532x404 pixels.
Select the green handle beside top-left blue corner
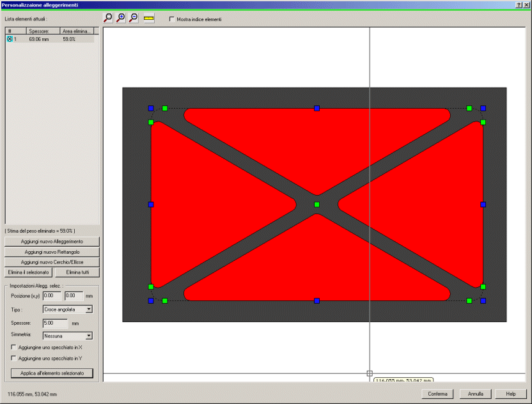point(165,108)
